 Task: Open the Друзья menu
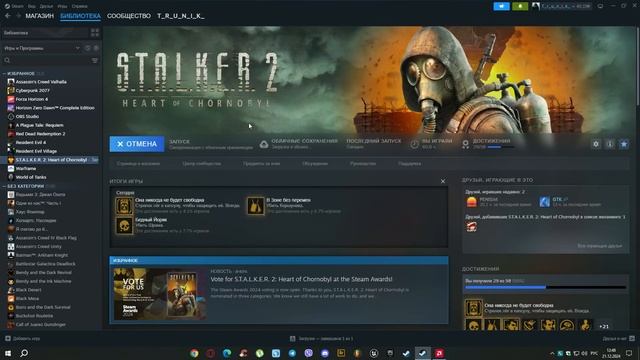pos(47,6)
